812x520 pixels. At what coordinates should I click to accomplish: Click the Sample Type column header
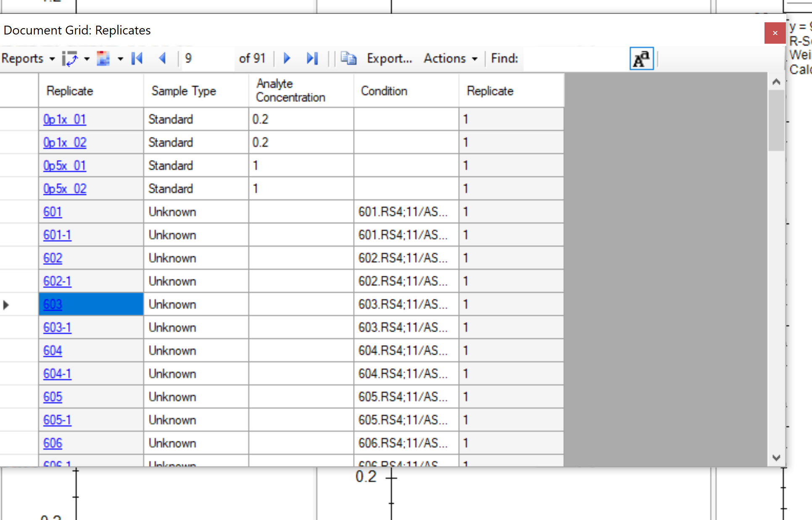184,91
